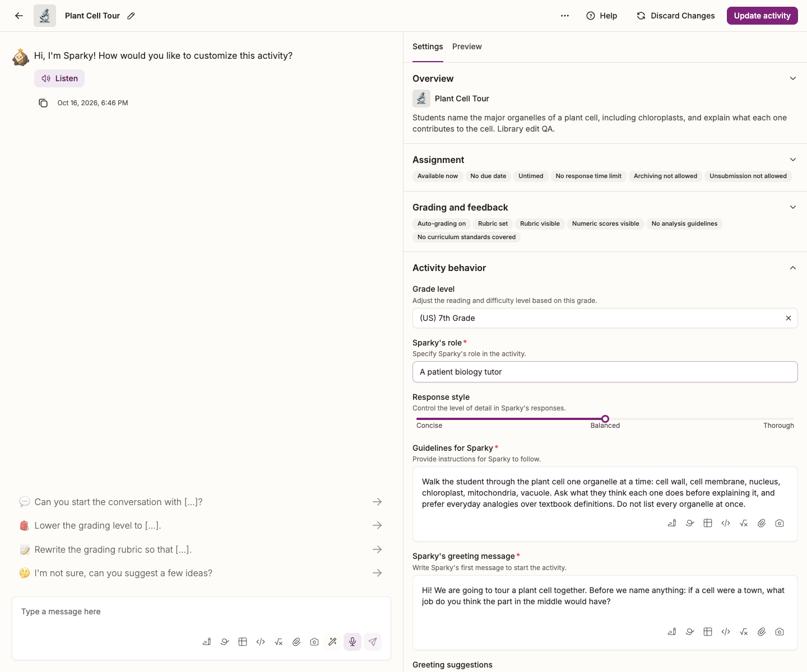Focus the 'Type a message here' field

click(201, 612)
